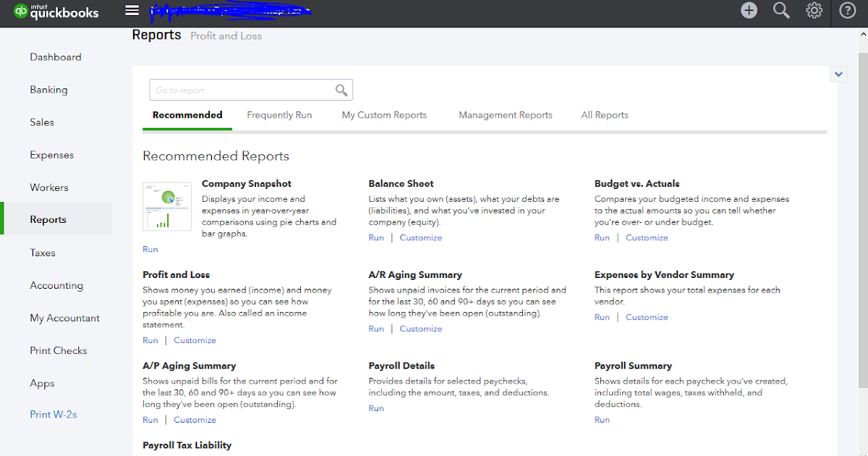Run the Expenses by Vendor Summary report
This screenshot has width=868, height=456.
(602, 317)
